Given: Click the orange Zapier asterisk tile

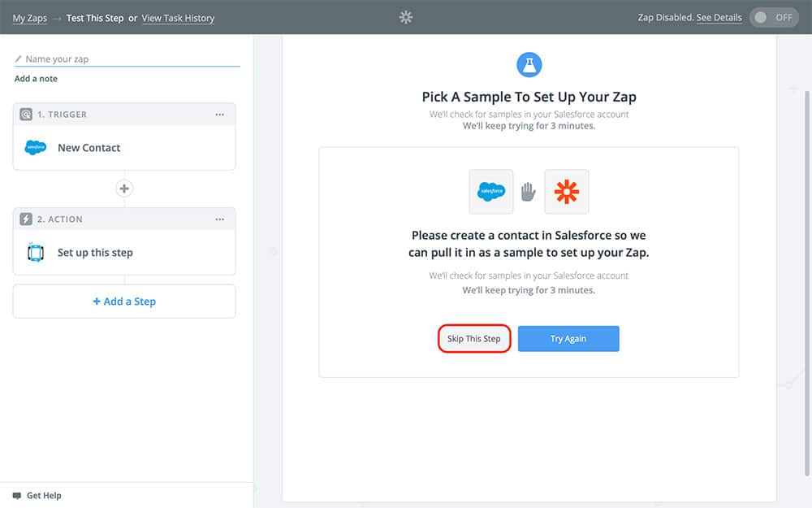Looking at the screenshot, I should [x=567, y=192].
